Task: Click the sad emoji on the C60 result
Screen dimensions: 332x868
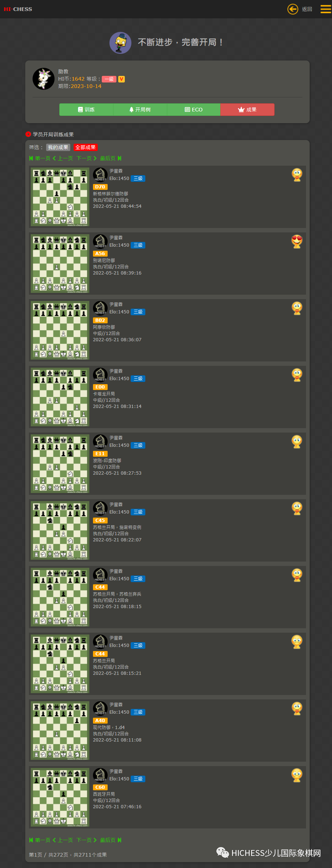Action: tap(297, 775)
